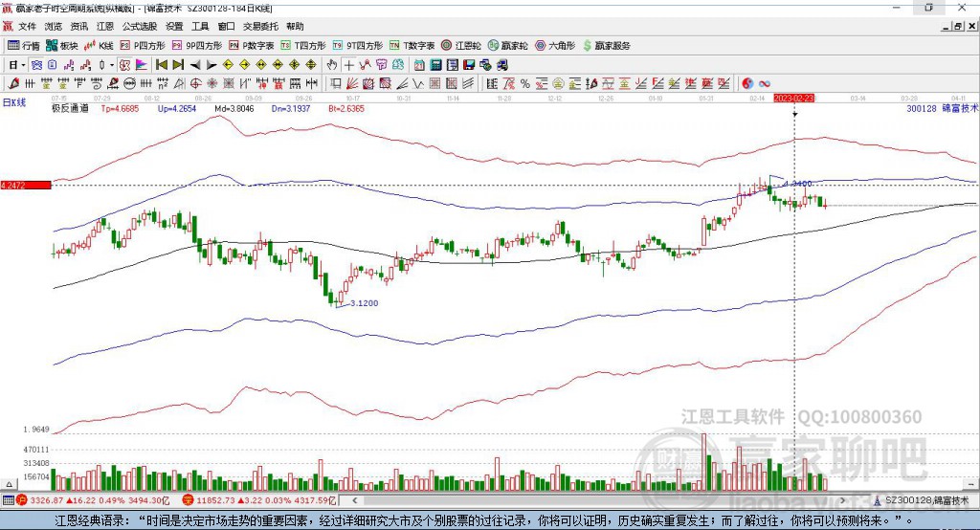
Task: Open the calendar date icon
Action: click(419, 65)
